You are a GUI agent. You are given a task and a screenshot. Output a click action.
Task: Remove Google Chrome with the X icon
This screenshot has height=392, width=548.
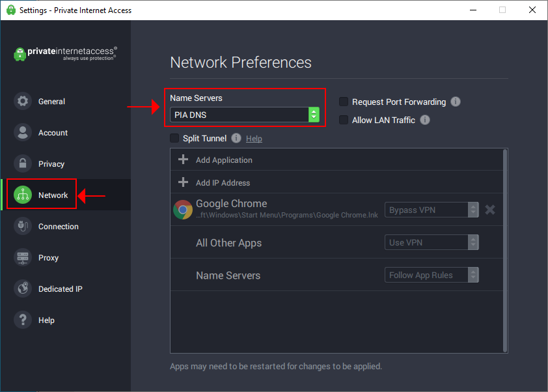tap(490, 210)
